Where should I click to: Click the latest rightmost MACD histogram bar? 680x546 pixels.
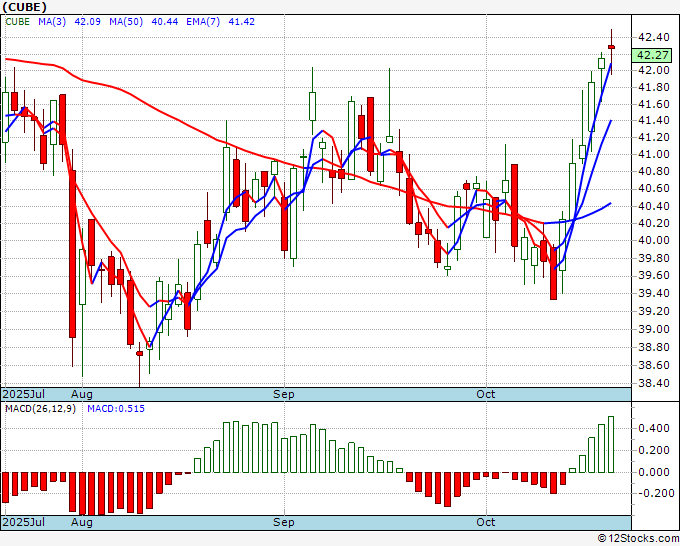point(611,445)
